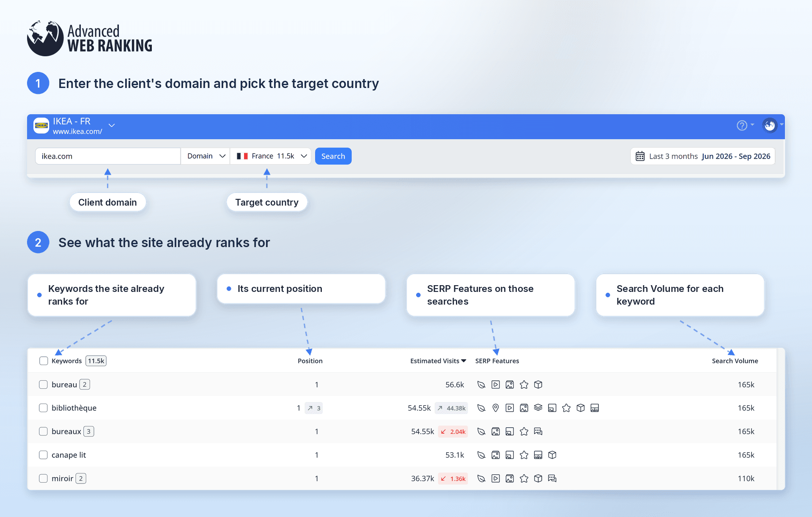The width and height of the screenshot is (812, 517).
Task: Check the canape lit keyword checkbox
Action: point(43,455)
